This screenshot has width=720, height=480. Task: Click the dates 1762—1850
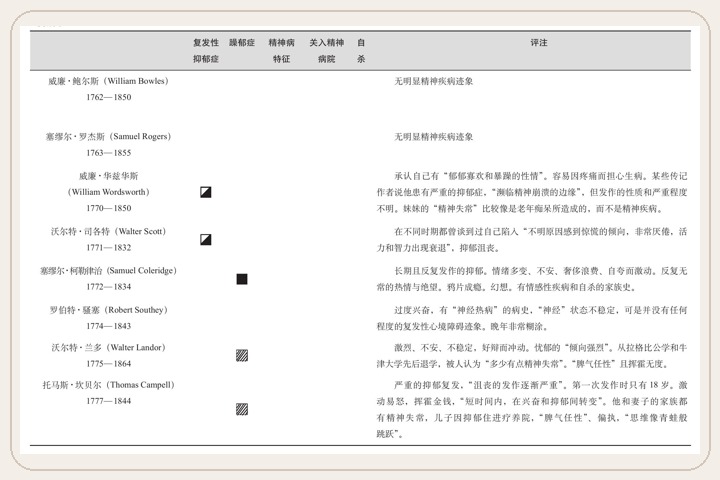[109, 97]
